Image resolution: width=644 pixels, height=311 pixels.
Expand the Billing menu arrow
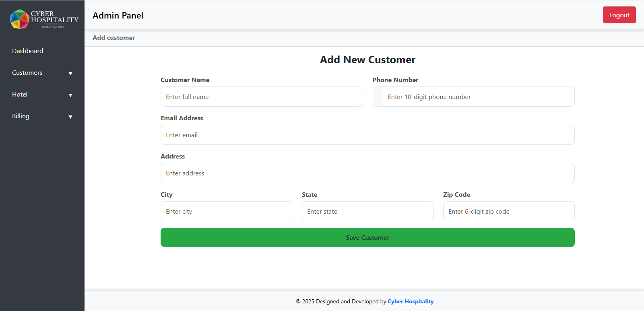click(x=70, y=117)
